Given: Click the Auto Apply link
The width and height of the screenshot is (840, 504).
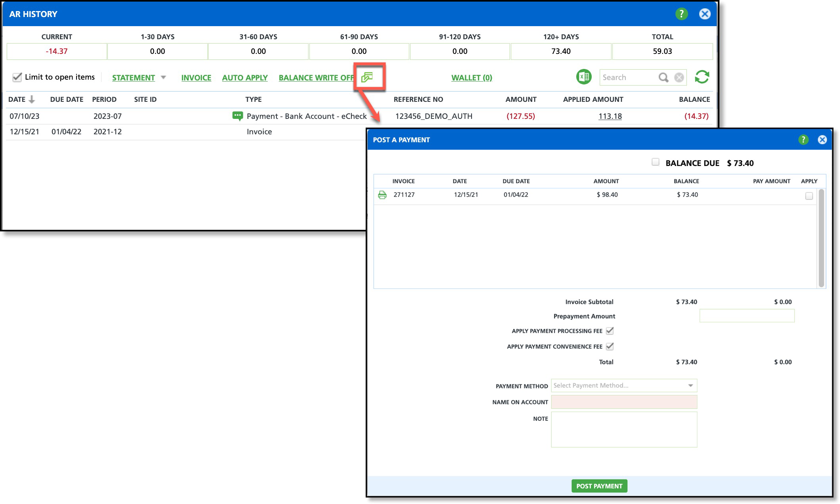Looking at the screenshot, I should (x=245, y=78).
